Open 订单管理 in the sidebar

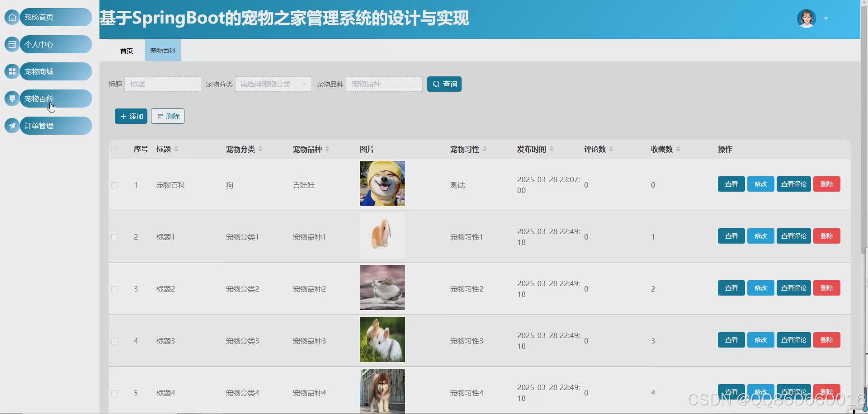click(x=56, y=126)
